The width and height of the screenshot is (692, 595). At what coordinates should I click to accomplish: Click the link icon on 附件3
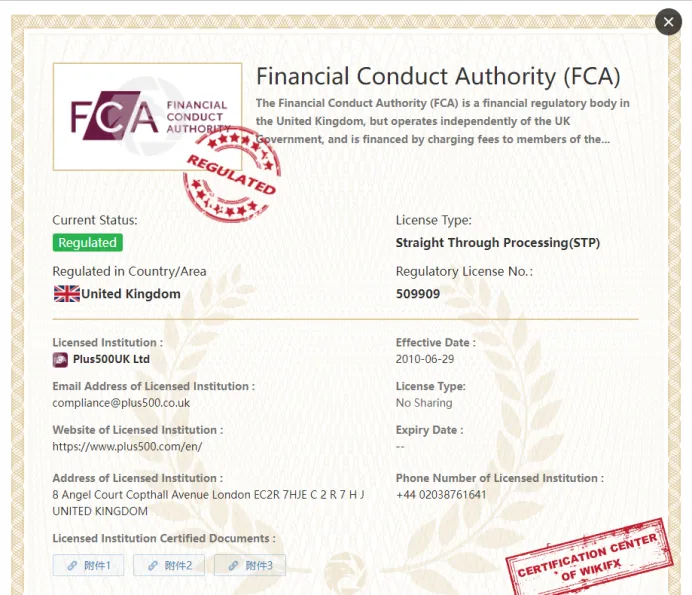coord(233,565)
